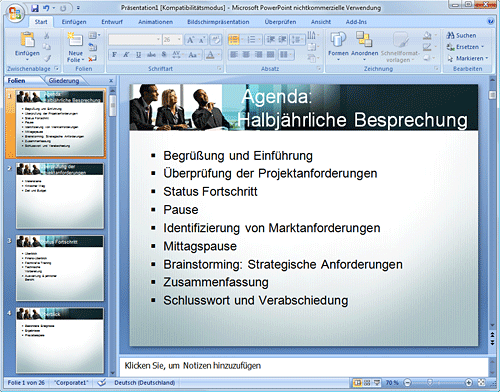The image size is (500, 392).
Task: Cut selection with the scissors icon
Action: pos(47,35)
